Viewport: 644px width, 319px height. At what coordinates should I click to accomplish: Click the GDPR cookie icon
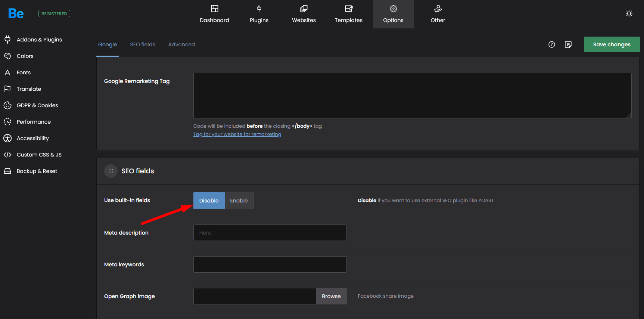[7, 105]
